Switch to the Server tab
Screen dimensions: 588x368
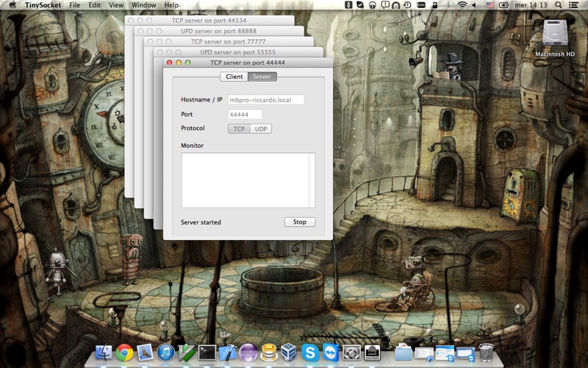click(x=262, y=77)
